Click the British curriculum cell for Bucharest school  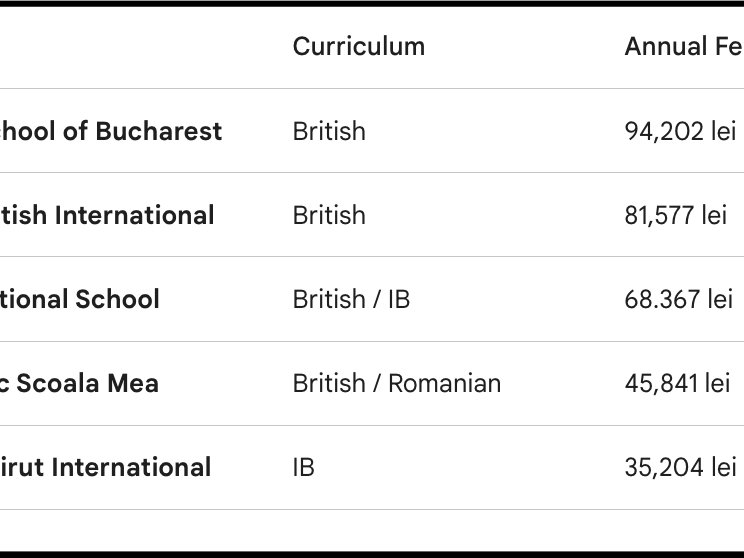tap(329, 131)
